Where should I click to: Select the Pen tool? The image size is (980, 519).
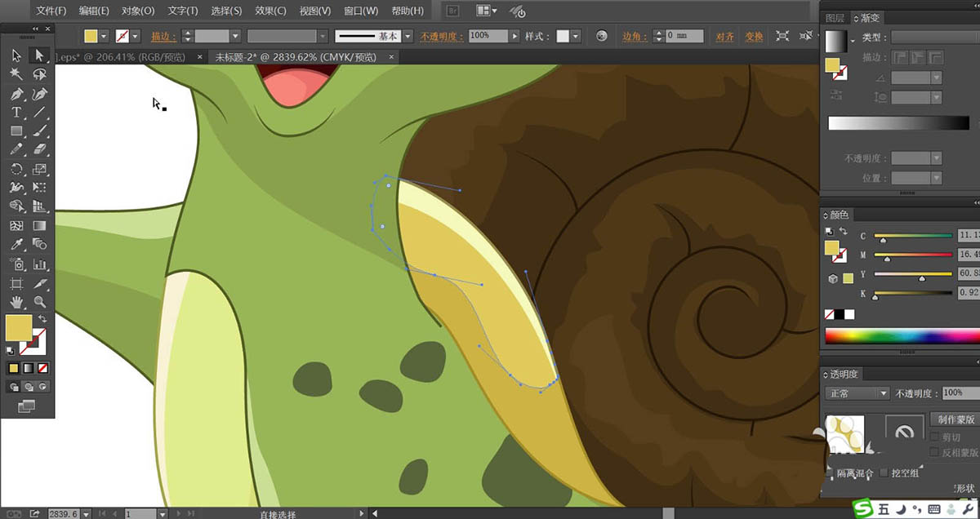click(x=16, y=94)
